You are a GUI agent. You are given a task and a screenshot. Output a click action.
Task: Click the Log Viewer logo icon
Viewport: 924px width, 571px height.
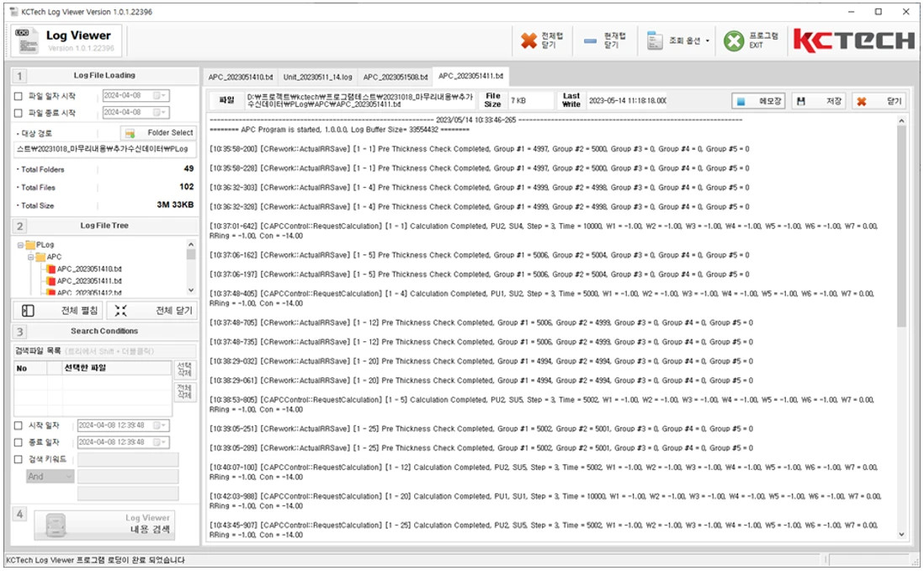coord(28,40)
